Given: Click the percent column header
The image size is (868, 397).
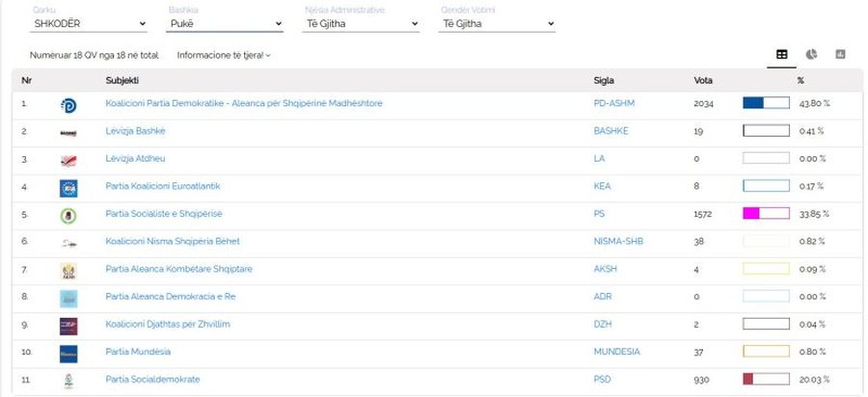Looking at the screenshot, I should point(800,81).
